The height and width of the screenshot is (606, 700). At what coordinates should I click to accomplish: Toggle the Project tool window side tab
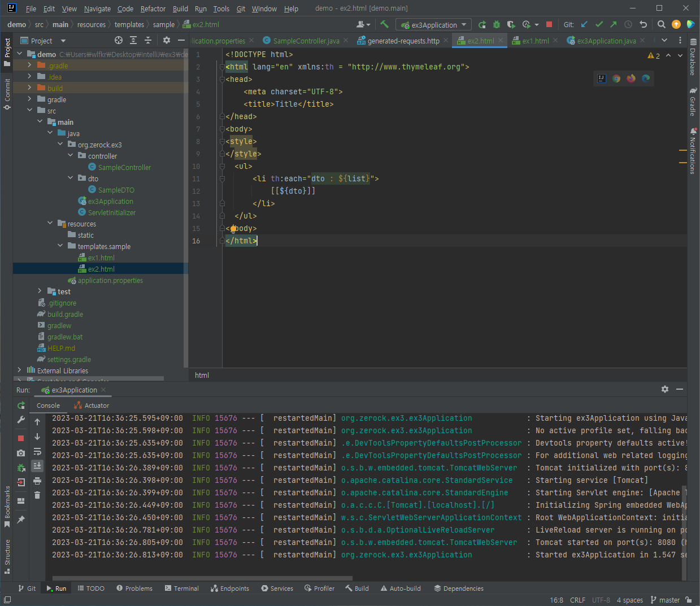[7, 52]
